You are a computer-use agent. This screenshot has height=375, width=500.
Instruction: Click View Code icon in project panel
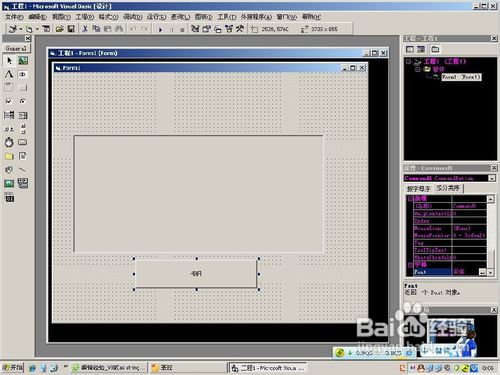pos(410,49)
